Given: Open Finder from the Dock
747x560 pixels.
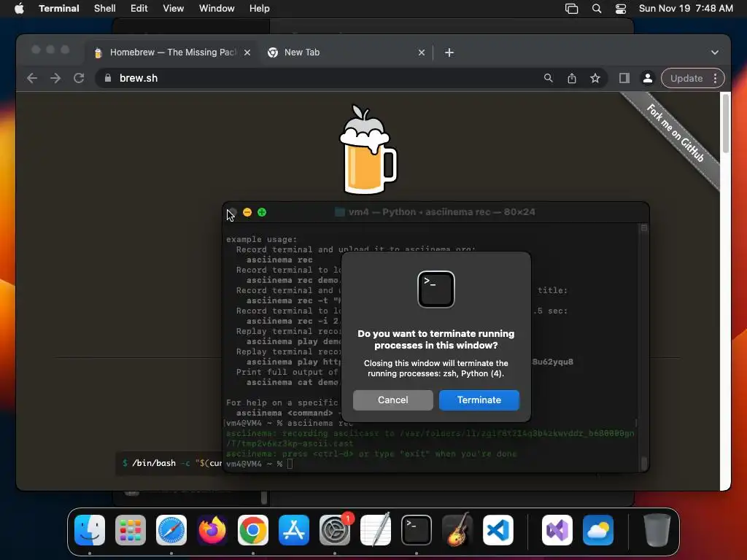Looking at the screenshot, I should tap(90, 530).
